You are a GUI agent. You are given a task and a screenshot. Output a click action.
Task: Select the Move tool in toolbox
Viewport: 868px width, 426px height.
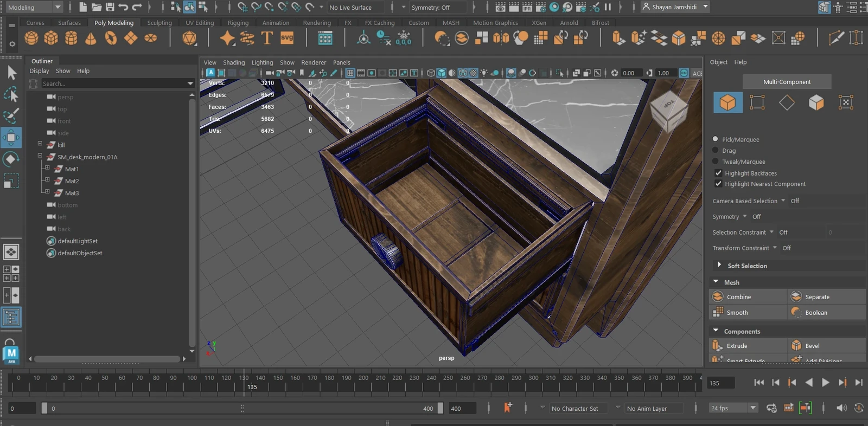(11, 138)
